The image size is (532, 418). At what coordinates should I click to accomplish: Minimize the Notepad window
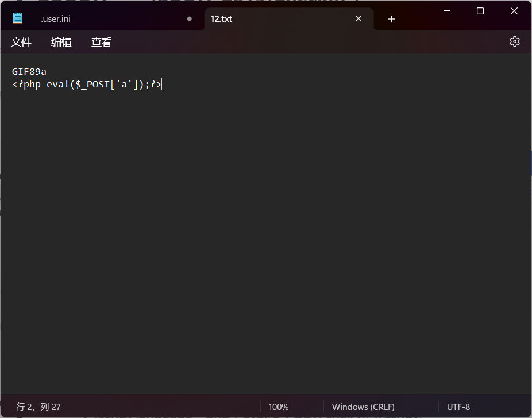(446, 11)
